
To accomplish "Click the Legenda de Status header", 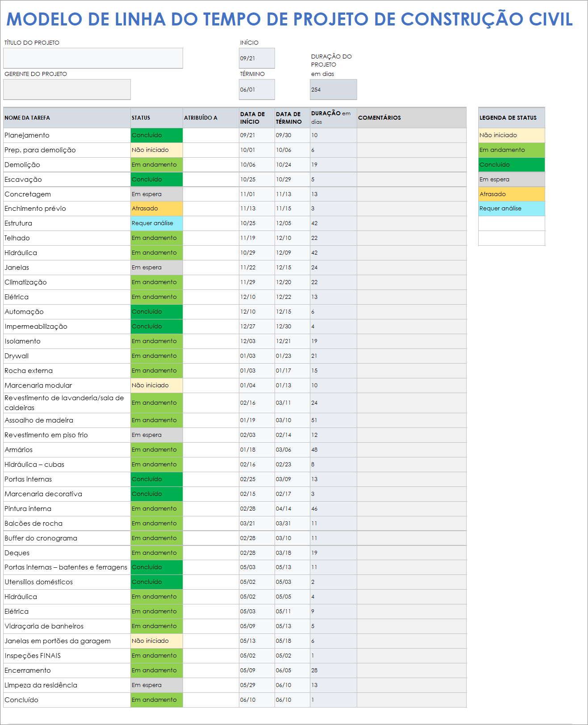I will [x=512, y=118].
